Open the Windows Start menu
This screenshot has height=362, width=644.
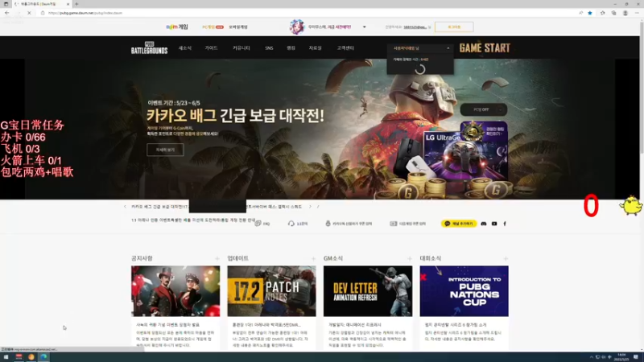6,356
